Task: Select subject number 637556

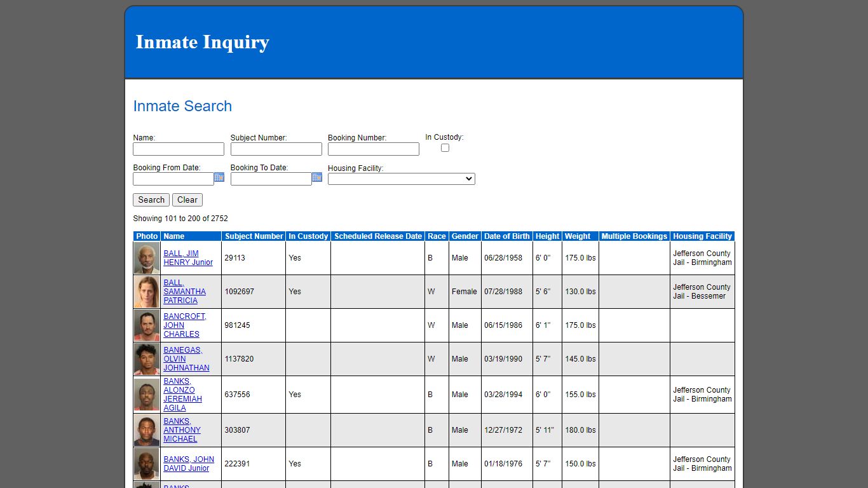Action: coord(237,395)
